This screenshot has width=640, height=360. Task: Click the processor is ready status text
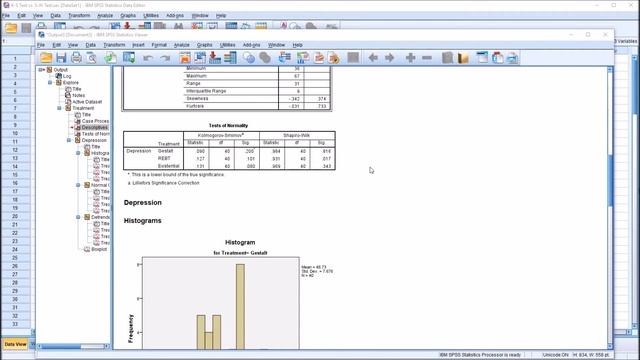pos(480,355)
